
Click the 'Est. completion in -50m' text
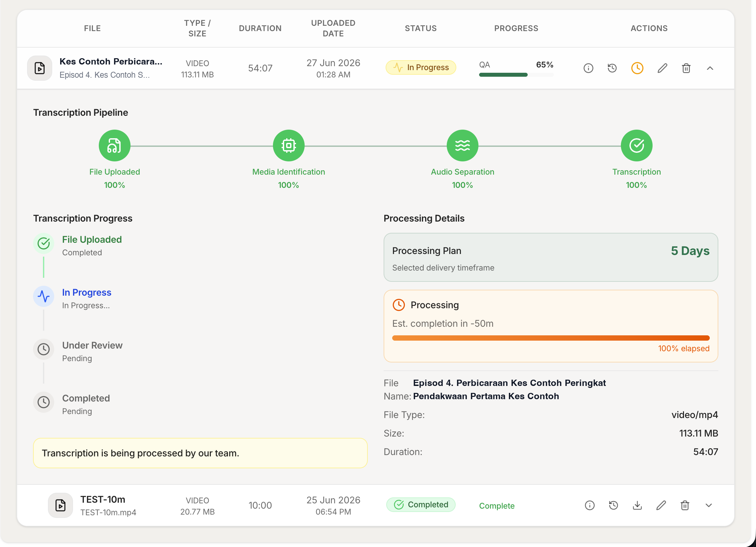443,323
